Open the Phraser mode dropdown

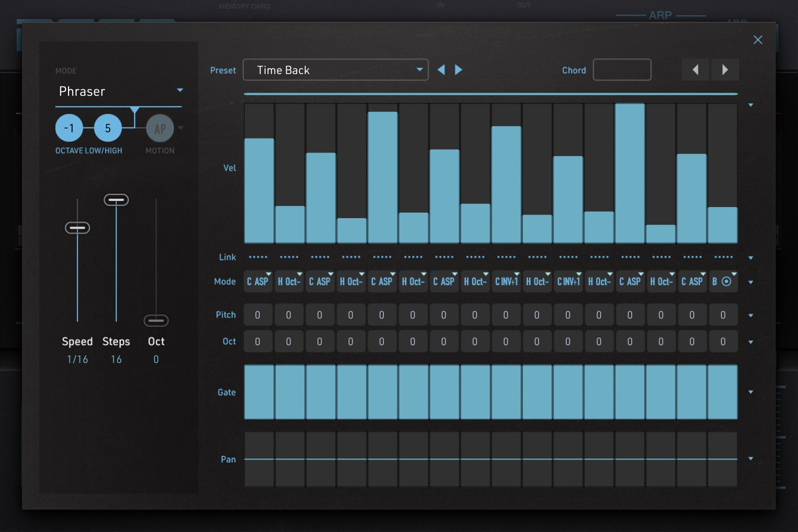tap(118, 91)
